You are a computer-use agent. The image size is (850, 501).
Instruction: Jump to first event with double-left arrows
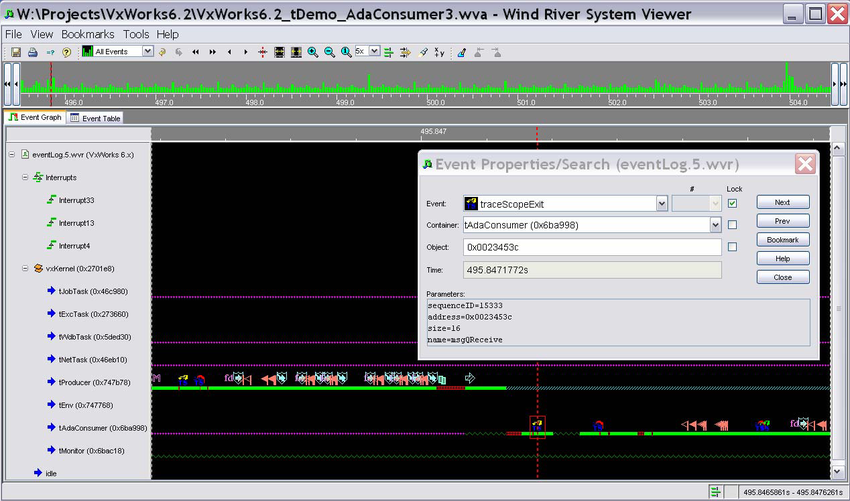(x=196, y=52)
